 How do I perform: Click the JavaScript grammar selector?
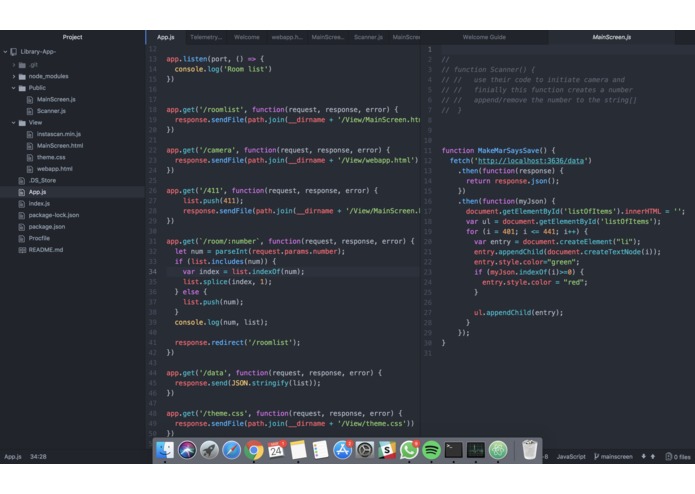(x=571, y=456)
